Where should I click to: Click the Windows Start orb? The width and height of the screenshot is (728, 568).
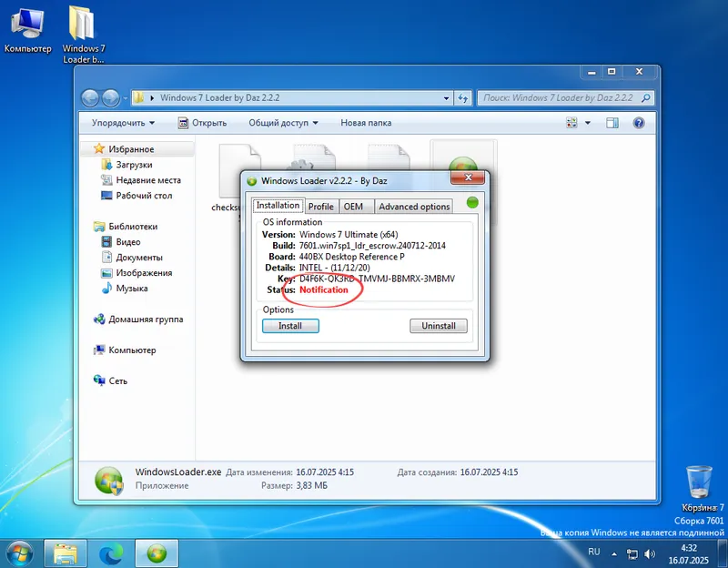pyautogui.click(x=19, y=553)
